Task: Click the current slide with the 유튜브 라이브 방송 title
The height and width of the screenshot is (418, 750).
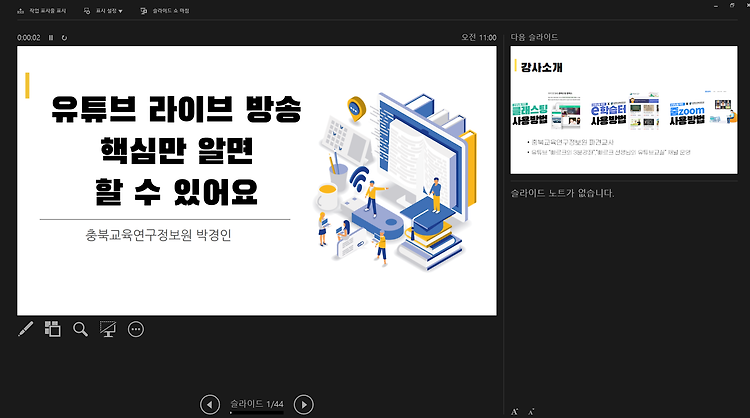Action: click(x=257, y=181)
